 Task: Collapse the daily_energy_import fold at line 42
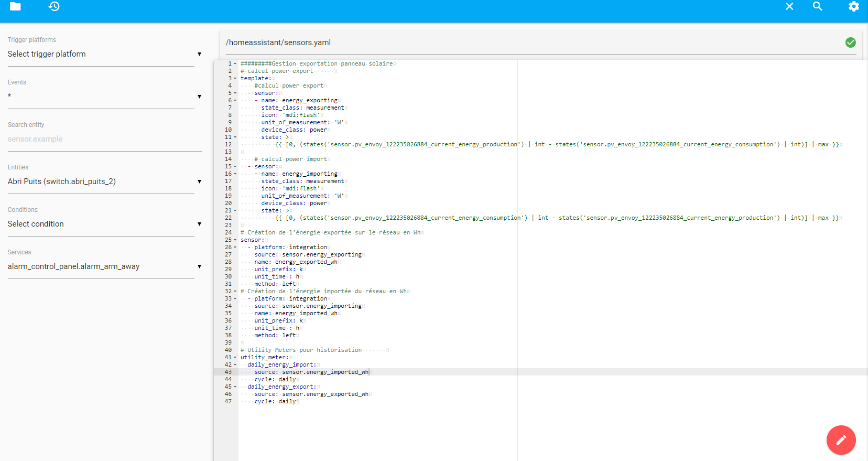tap(235, 364)
